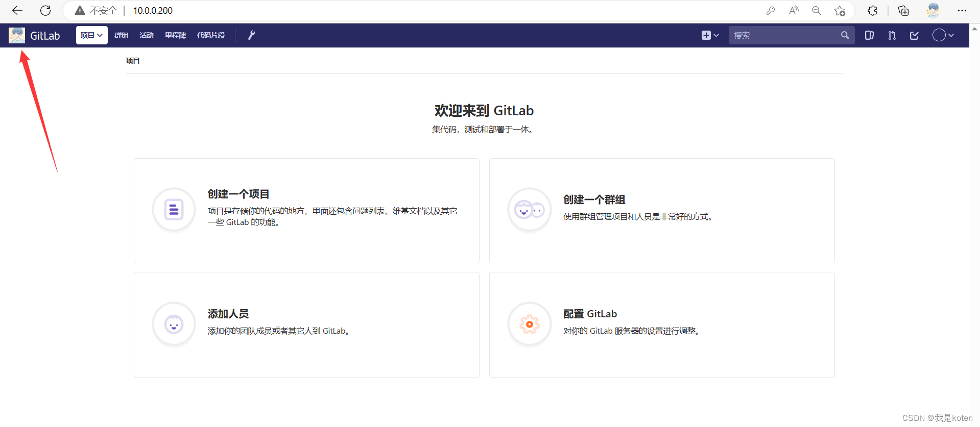The height and width of the screenshot is (427, 980).
Task: Open the new item plus dropdown
Action: coord(710,35)
